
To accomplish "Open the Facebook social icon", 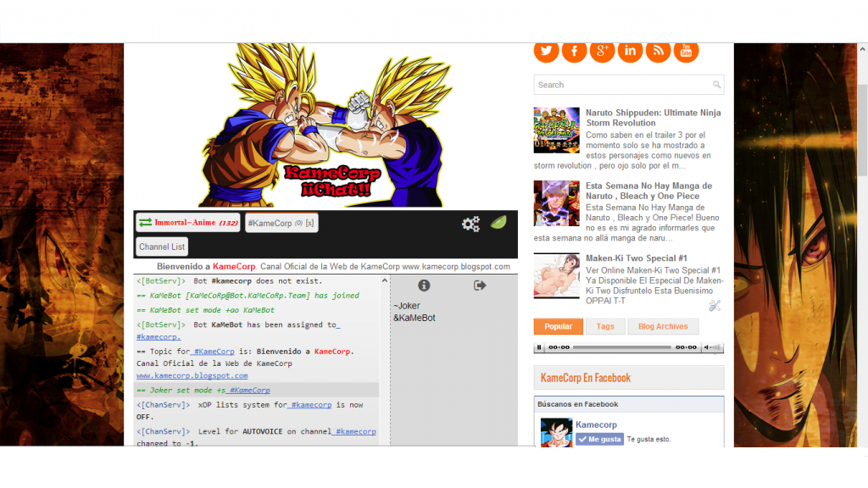I will coord(574,51).
